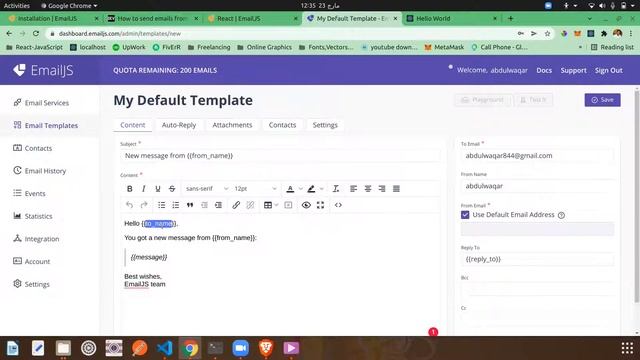Bookmark this page with star icon
This screenshot has height=360, width=640.
pos(547,33)
